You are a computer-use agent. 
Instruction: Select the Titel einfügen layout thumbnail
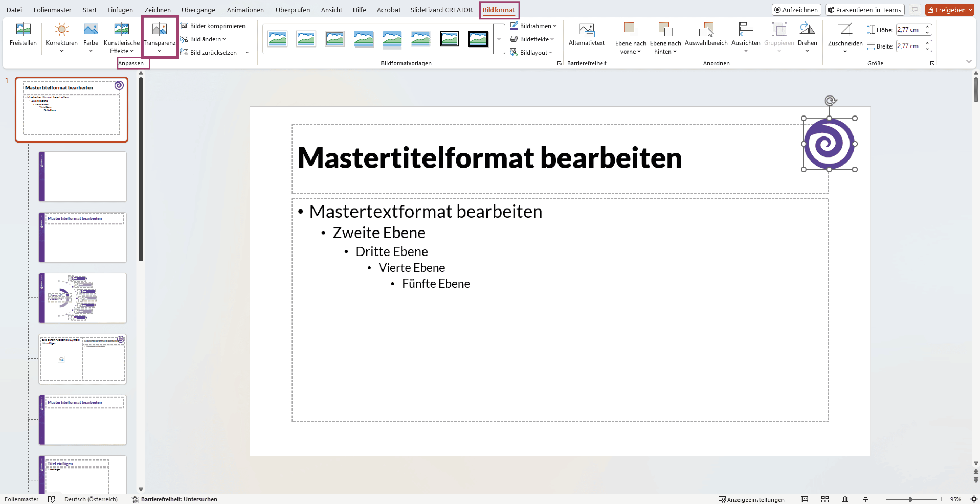82,474
